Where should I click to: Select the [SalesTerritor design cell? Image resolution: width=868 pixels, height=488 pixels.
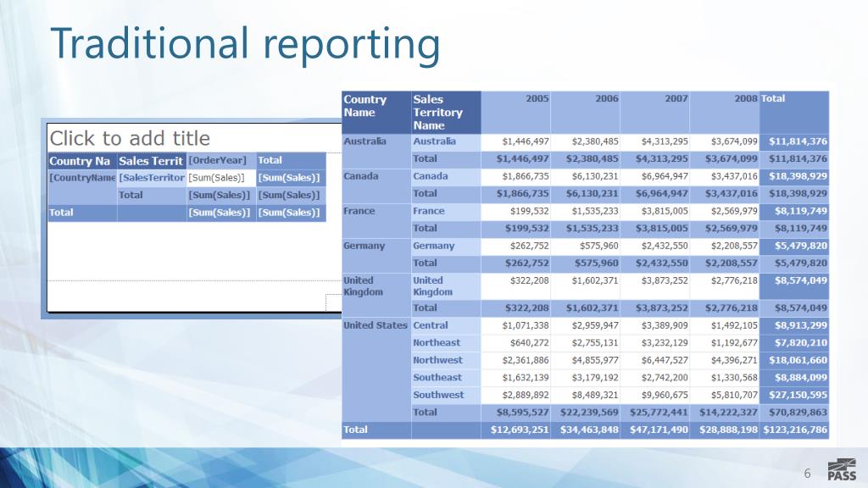(152, 178)
